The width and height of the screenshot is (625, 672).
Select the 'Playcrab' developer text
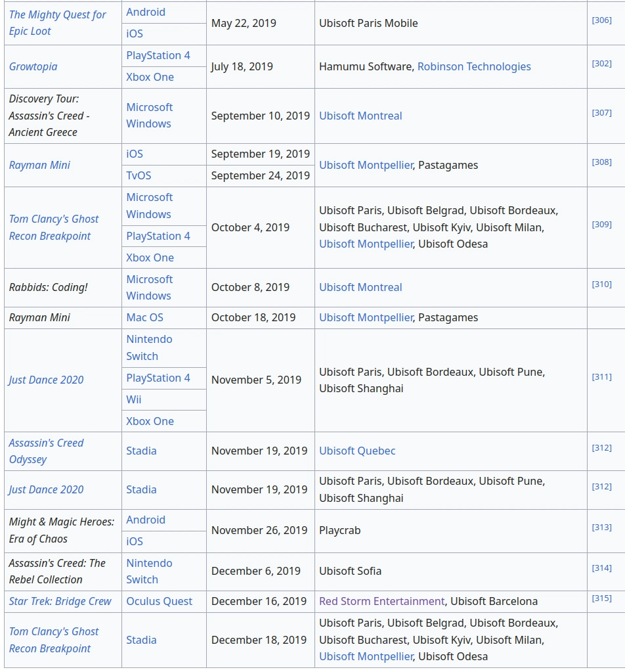pyautogui.click(x=339, y=531)
